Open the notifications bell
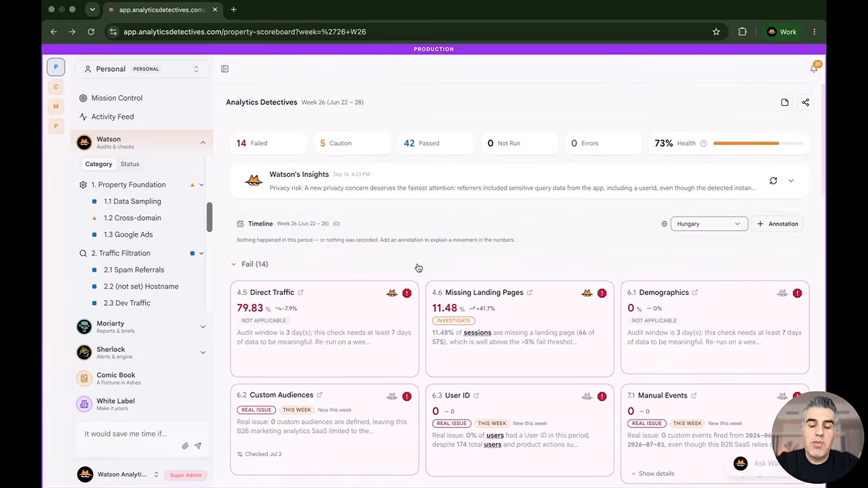The height and width of the screenshot is (488, 868). coord(814,68)
